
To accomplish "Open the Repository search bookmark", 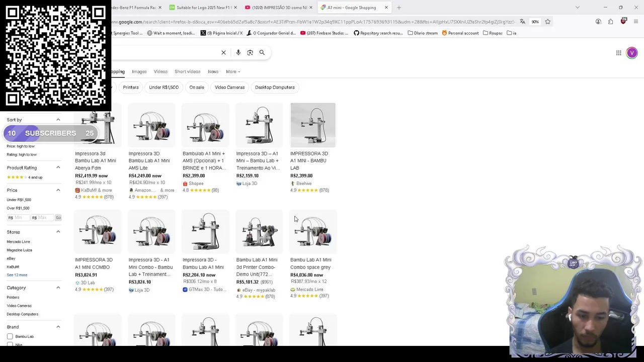I will pos(378,33).
